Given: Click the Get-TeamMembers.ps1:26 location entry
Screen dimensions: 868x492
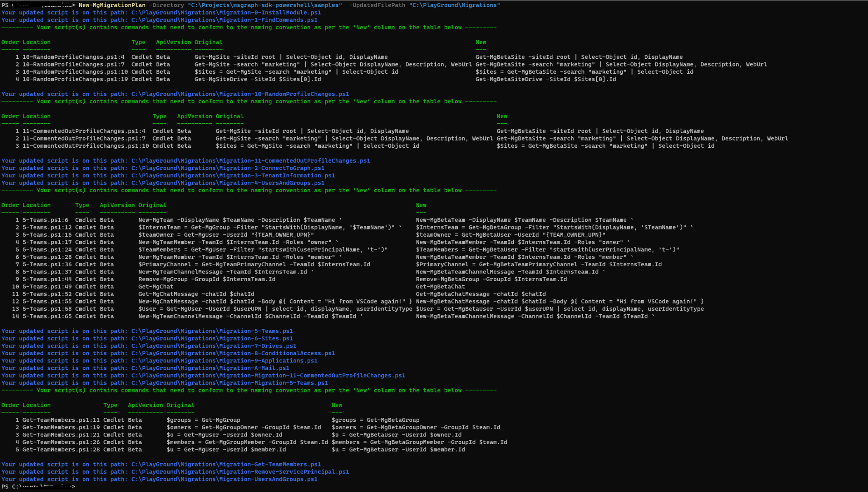Looking at the screenshot, I should pyautogui.click(x=61, y=442).
